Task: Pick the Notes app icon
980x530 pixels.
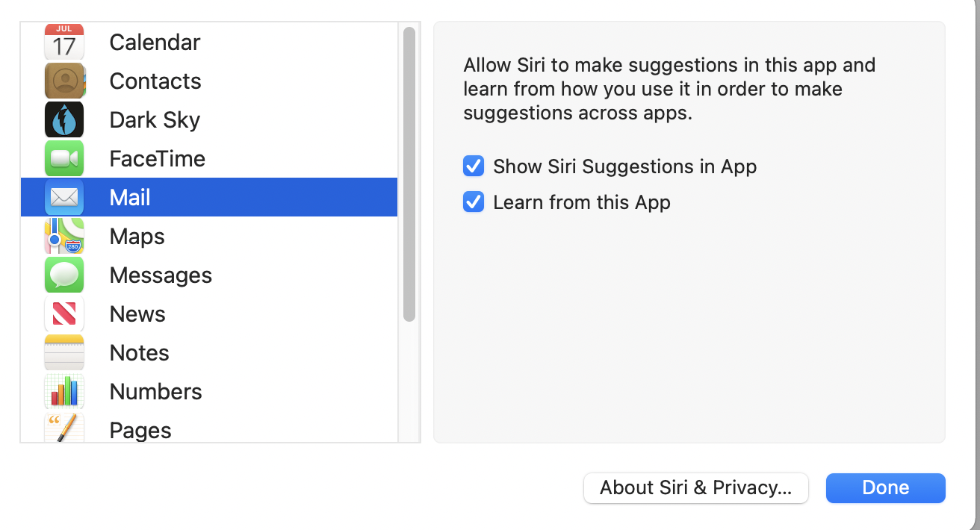Action: coord(64,352)
